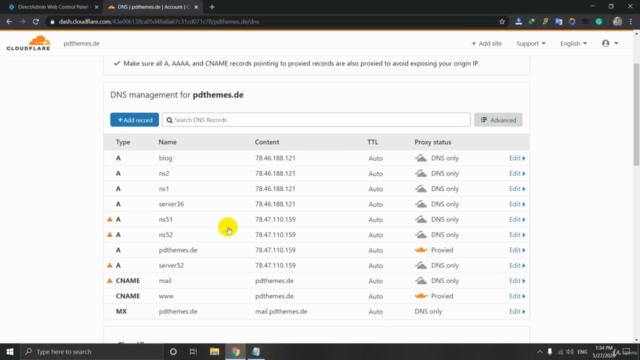Edit the MX record for pdthemes.de
Image resolution: width=640 pixels, height=360 pixels.
click(517, 311)
